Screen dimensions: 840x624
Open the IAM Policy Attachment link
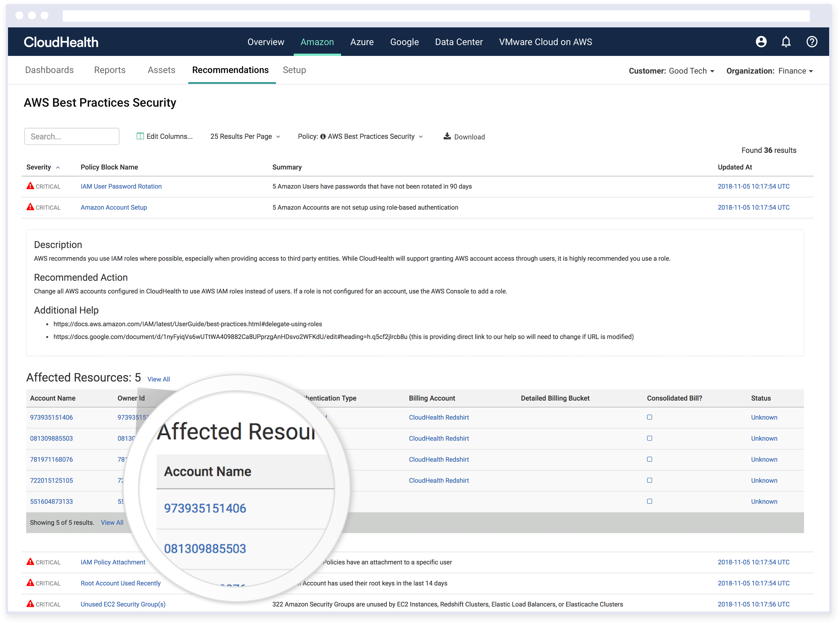click(113, 562)
